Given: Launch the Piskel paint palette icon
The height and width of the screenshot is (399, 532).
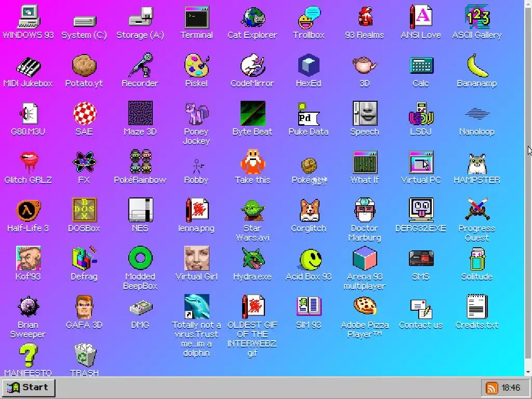Looking at the screenshot, I should [x=196, y=65].
